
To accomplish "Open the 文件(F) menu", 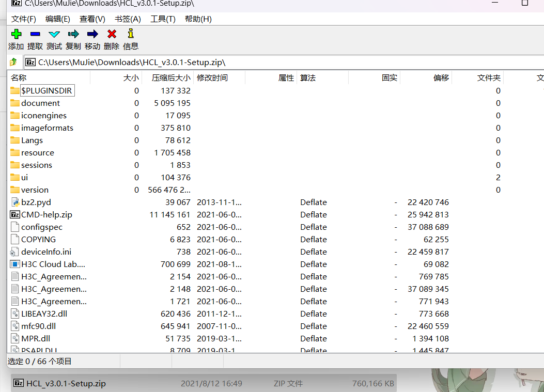I will 24,19.
